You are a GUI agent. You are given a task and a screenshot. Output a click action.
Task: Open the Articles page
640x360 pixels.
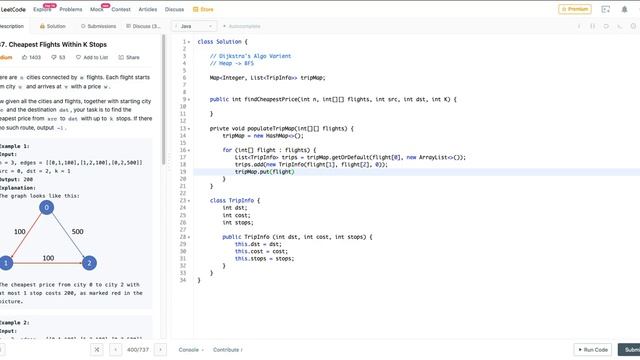148,9
